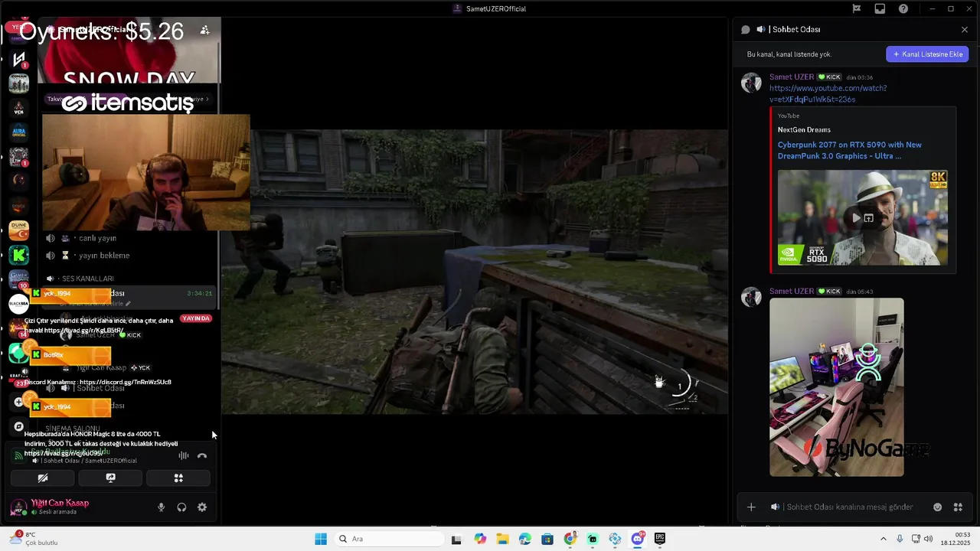Toggle microphone mute in user panel
Screen dimensions: 980x551
click(x=161, y=507)
